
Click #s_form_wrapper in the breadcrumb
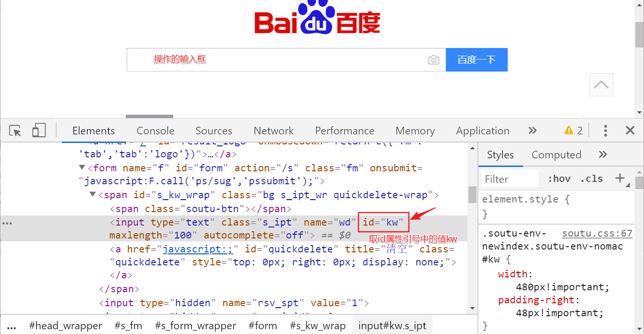pyautogui.click(x=195, y=325)
